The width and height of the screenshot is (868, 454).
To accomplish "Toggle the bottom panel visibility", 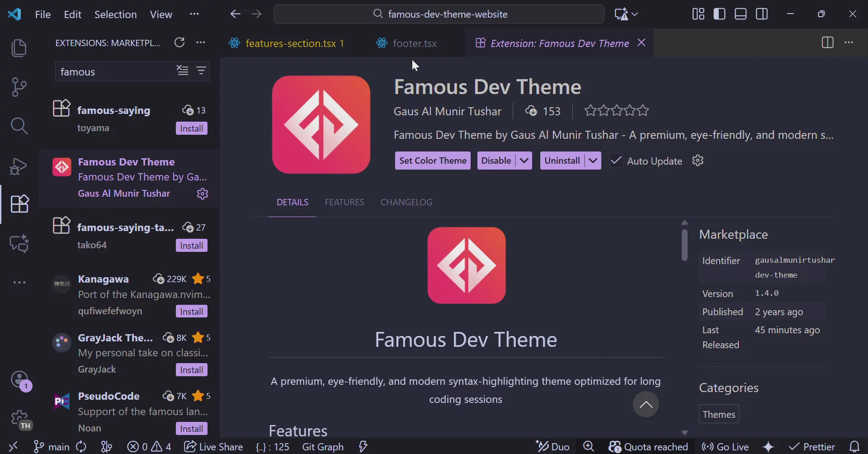I will click(741, 14).
